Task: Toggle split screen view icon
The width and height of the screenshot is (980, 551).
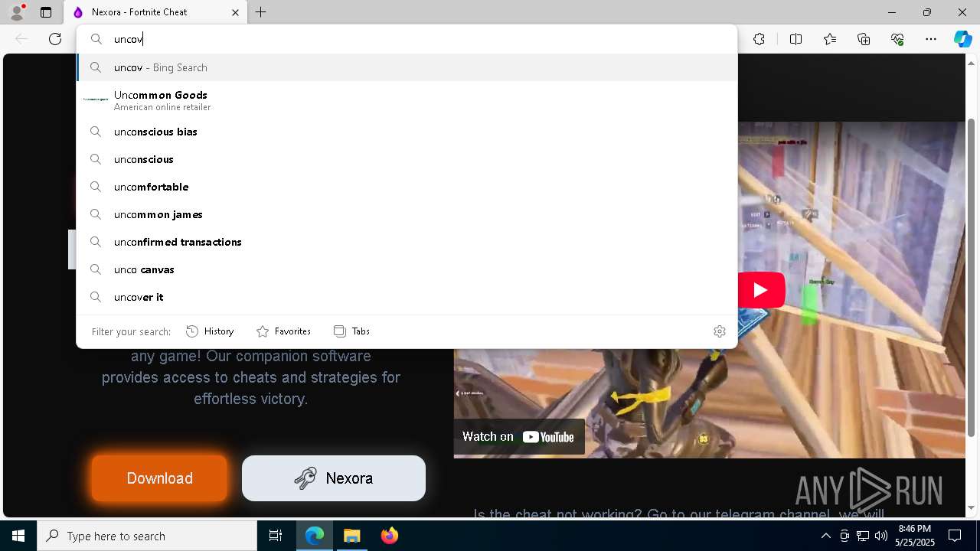Action: point(795,39)
